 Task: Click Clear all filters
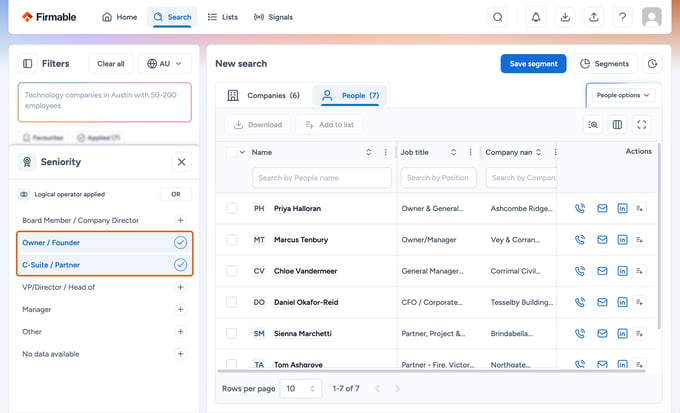(111, 64)
